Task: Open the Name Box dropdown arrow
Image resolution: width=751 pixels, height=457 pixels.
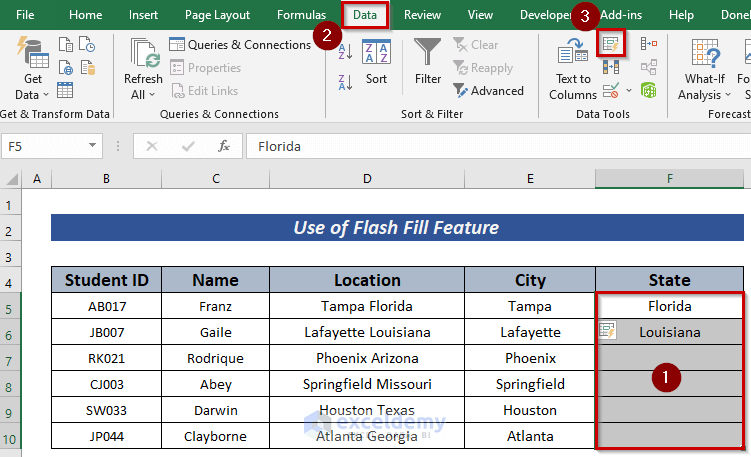Action: pyautogui.click(x=93, y=146)
